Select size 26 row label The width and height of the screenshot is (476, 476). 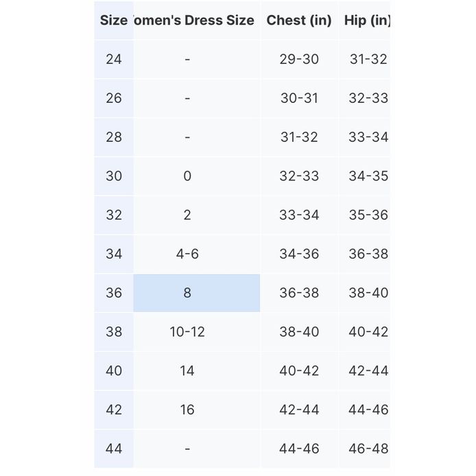point(114,98)
